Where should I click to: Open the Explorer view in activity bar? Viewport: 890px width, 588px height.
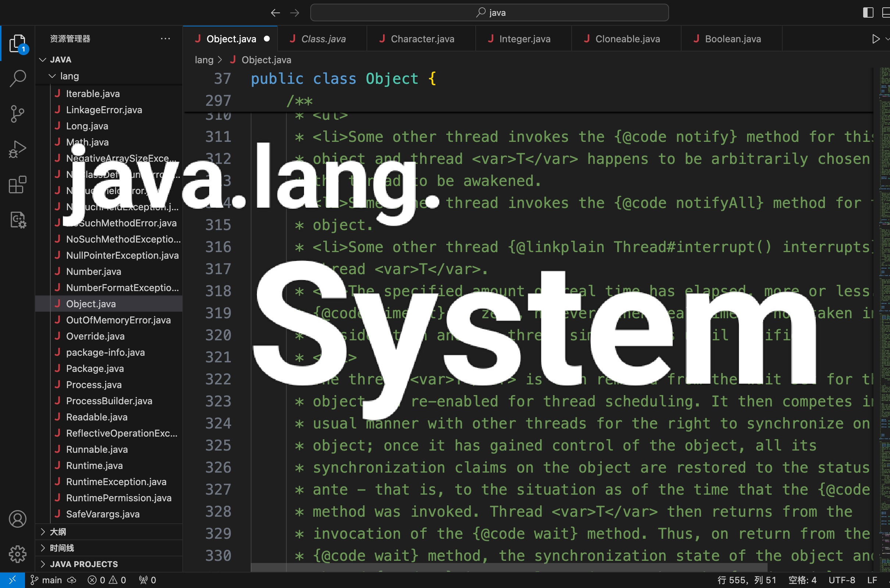pos(17,43)
